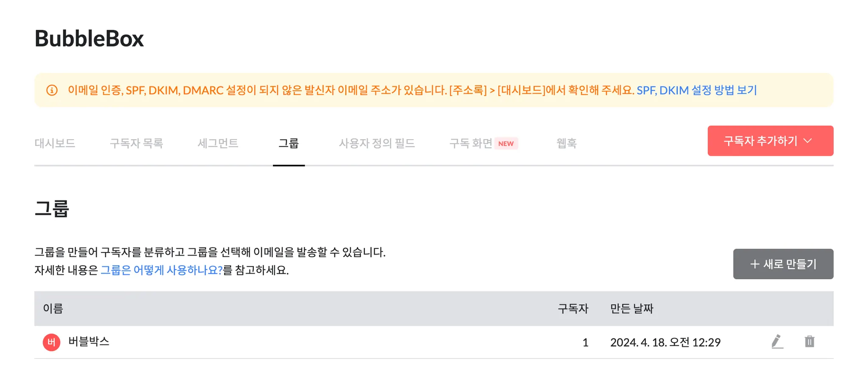Image resolution: width=868 pixels, height=384 pixels.
Task: Click the 버블박스 group name
Action: coord(89,342)
